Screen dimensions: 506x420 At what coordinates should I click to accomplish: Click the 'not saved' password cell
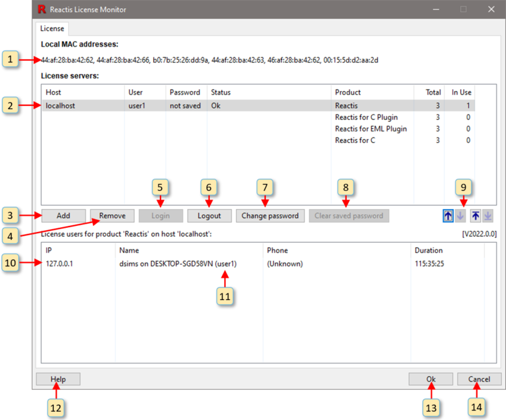(186, 106)
